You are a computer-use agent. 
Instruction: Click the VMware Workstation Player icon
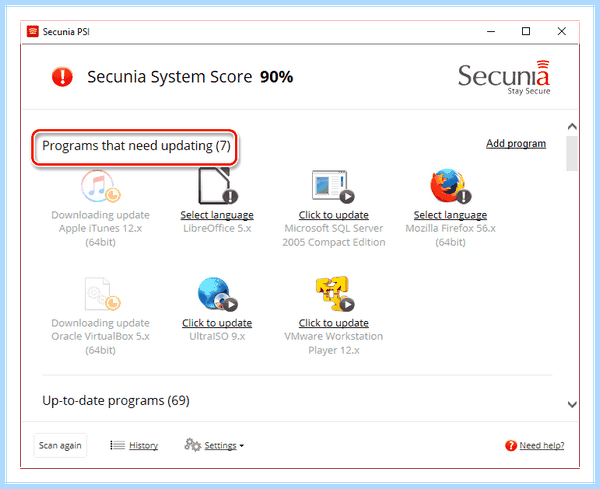click(335, 293)
